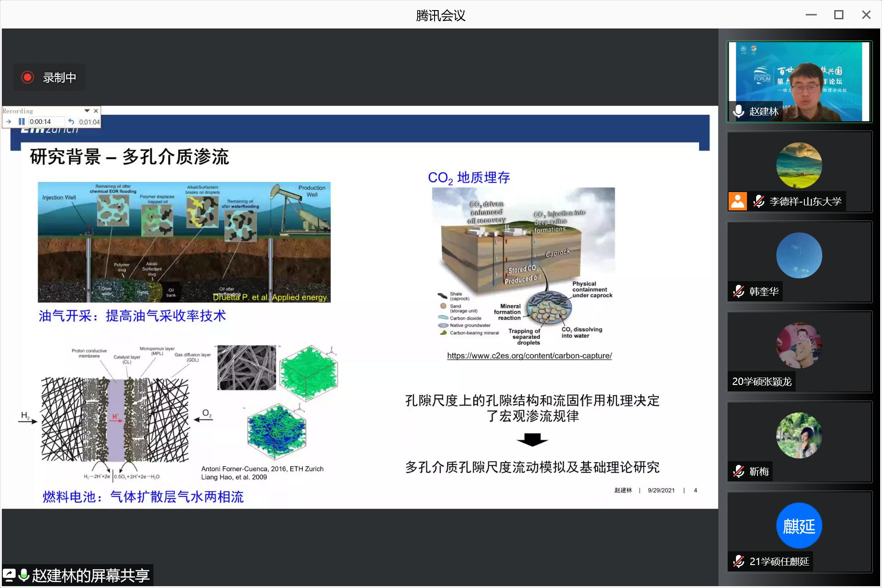Close the Recording toolbar
This screenshot has width=882, height=588.
(x=96, y=111)
